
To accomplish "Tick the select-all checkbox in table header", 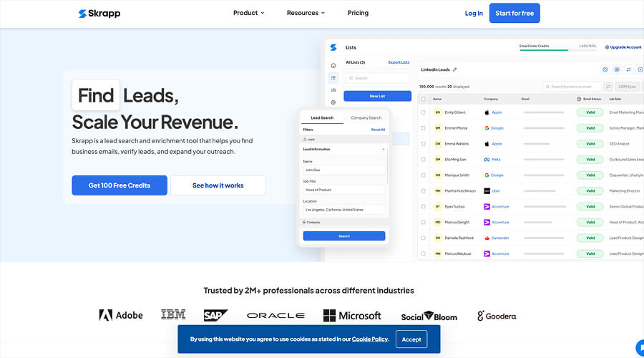I will [x=423, y=99].
